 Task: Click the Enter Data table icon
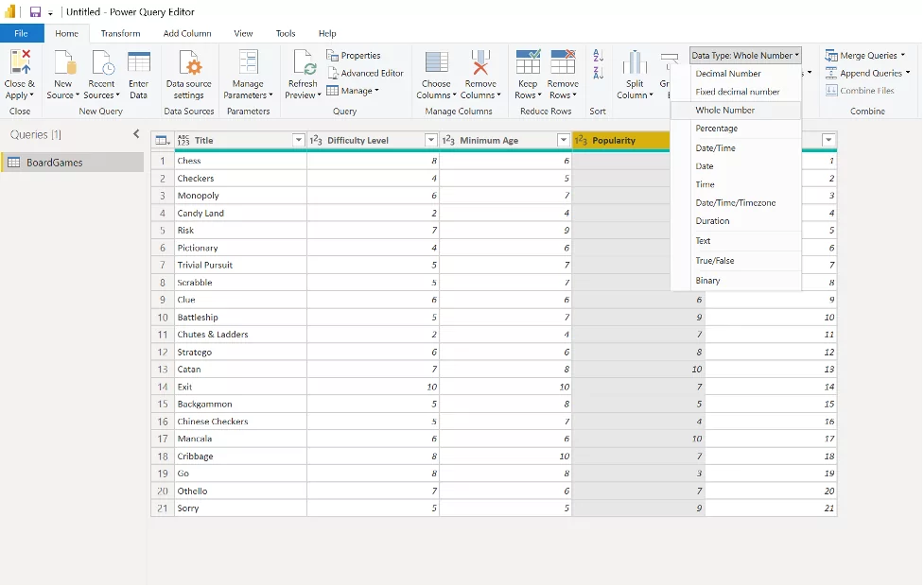[x=138, y=62]
